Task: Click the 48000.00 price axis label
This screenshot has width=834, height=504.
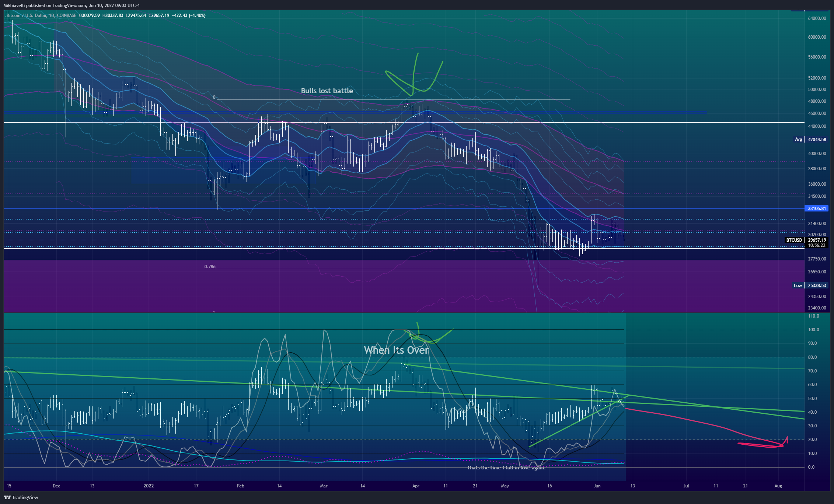Action: pos(817,101)
